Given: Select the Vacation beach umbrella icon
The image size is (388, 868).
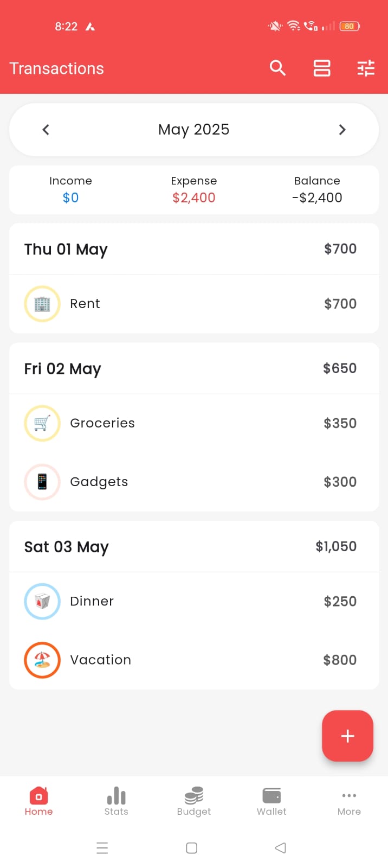Looking at the screenshot, I should 42,660.
